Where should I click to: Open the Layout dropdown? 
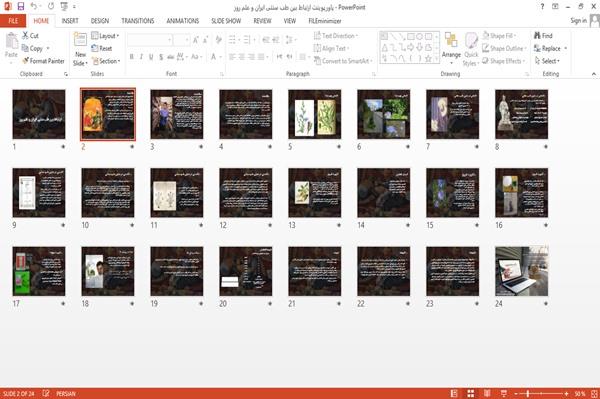pyautogui.click(x=105, y=36)
